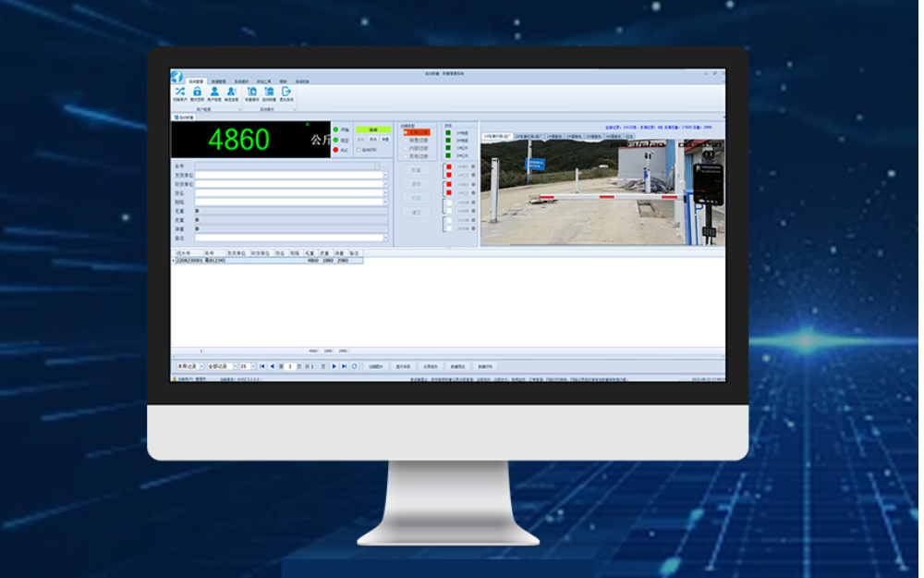This screenshot has width=924, height=578.
Task: Click the serial number column header
Action: (x=188, y=253)
